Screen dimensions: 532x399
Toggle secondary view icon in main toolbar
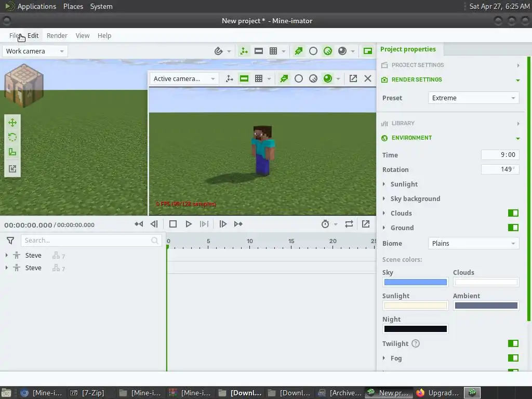368,51
